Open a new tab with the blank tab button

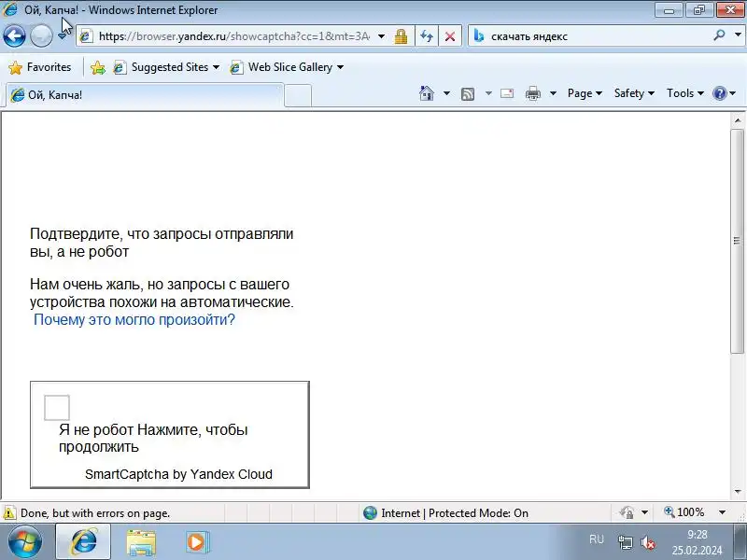(298, 96)
